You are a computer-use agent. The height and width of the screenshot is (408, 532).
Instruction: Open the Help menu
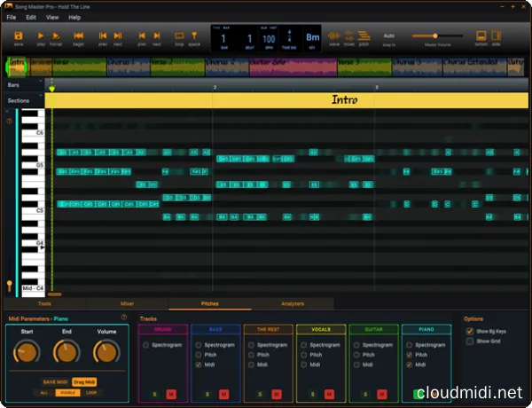click(74, 18)
